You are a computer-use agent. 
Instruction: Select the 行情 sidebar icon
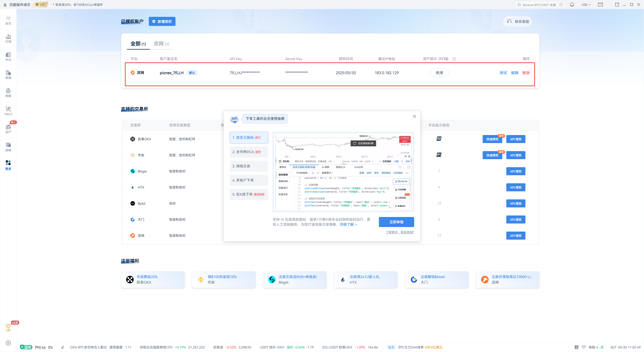(x=8, y=38)
